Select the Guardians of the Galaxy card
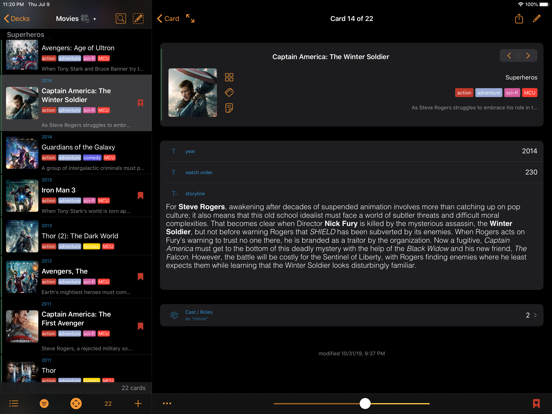552x414 pixels. (x=76, y=153)
